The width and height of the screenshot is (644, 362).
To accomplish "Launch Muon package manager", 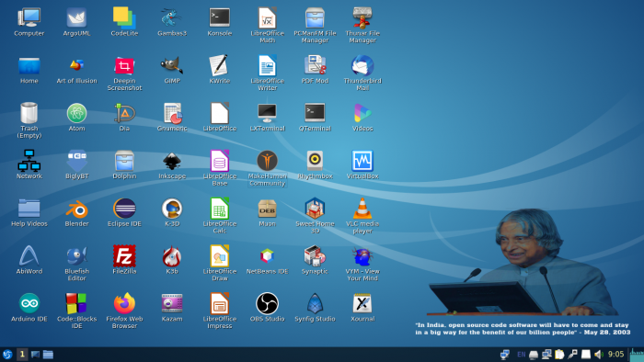I will click(x=267, y=209).
